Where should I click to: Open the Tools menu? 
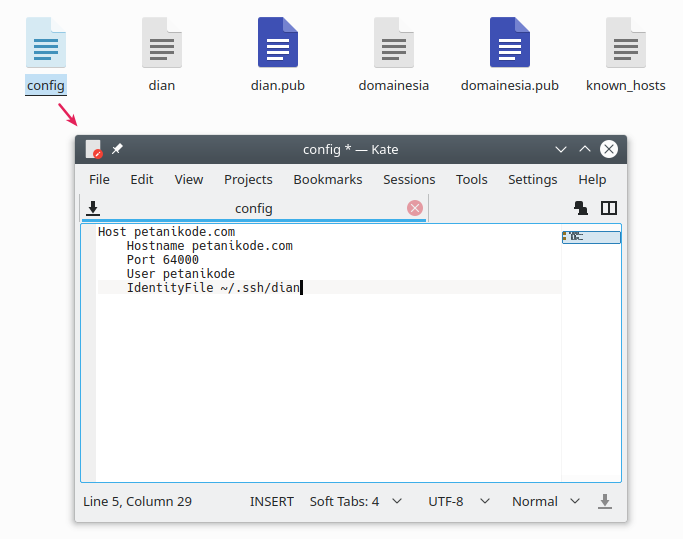click(471, 179)
